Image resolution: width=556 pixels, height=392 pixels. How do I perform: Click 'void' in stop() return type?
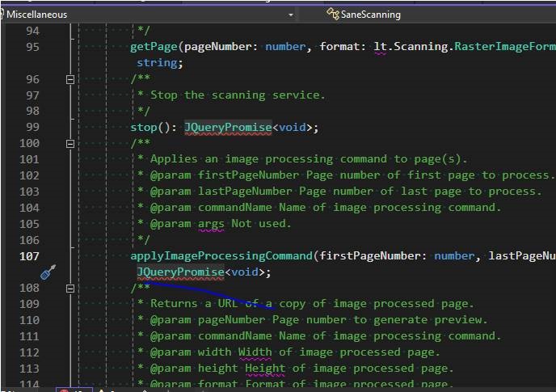click(x=293, y=128)
